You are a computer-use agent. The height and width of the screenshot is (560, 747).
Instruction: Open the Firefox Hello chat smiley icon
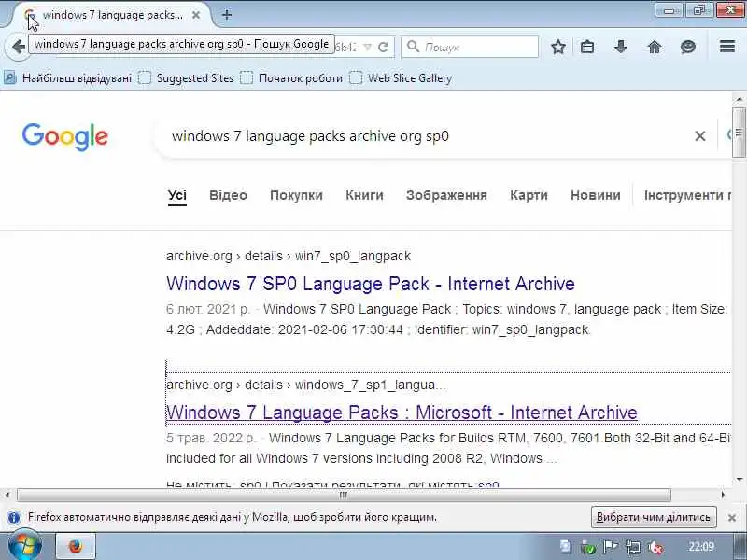tap(688, 47)
